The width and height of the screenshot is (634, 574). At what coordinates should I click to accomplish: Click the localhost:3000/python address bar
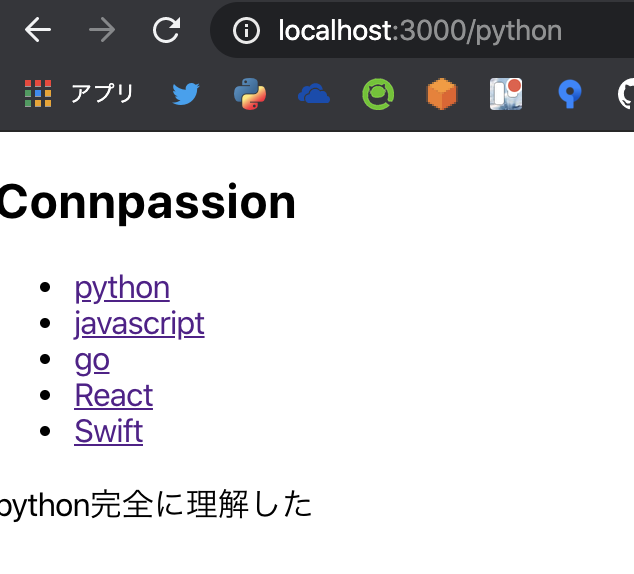[422, 30]
